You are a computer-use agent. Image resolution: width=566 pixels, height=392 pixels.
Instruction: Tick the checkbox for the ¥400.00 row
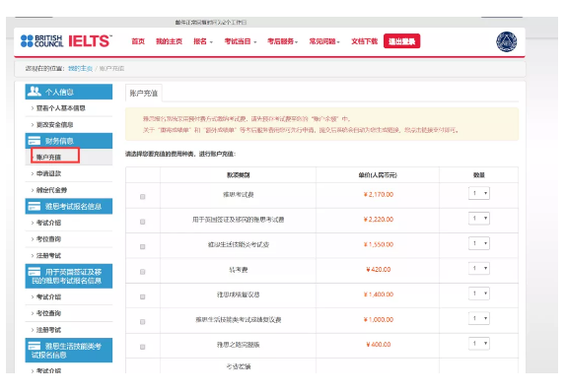(x=143, y=347)
